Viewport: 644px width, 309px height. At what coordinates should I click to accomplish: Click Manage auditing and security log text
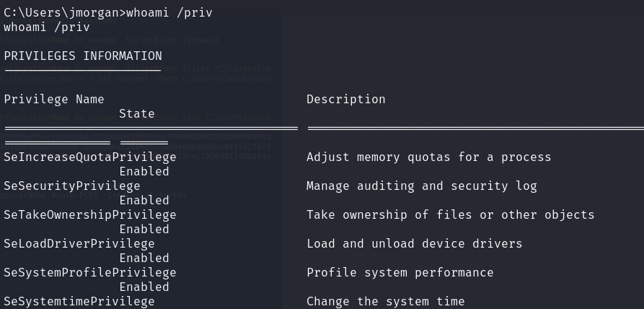tap(421, 186)
